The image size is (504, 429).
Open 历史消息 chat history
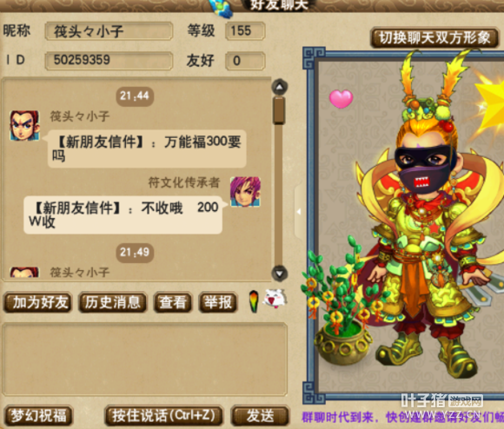[x=112, y=302]
